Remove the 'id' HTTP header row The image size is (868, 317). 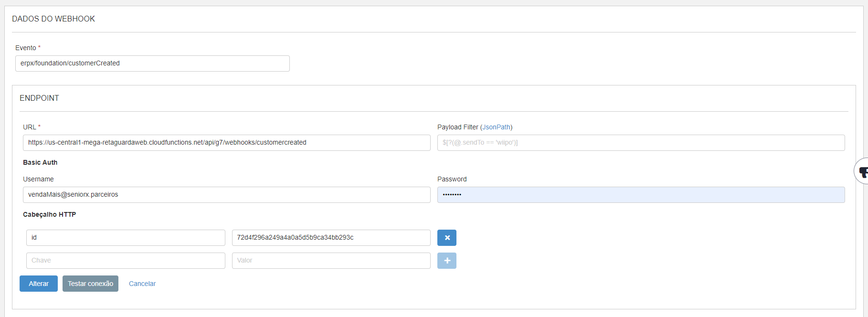click(447, 238)
